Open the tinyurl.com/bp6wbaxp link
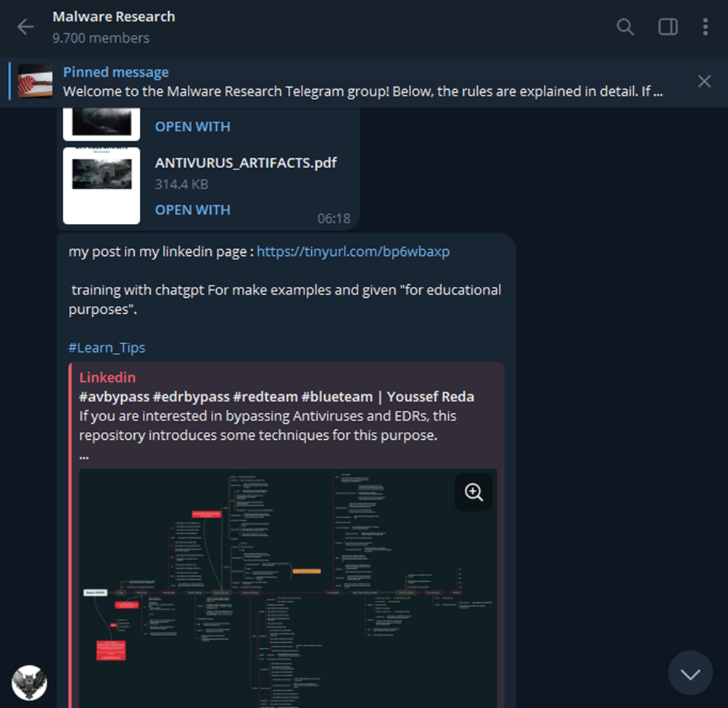Image resolution: width=728 pixels, height=708 pixels. (x=353, y=251)
